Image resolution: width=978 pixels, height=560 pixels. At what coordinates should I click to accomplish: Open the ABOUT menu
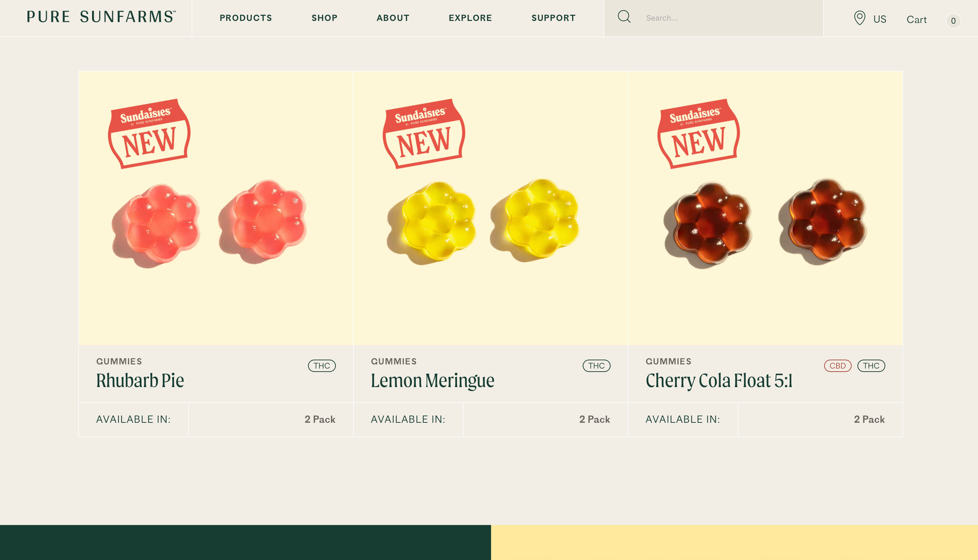tap(393, 18)
